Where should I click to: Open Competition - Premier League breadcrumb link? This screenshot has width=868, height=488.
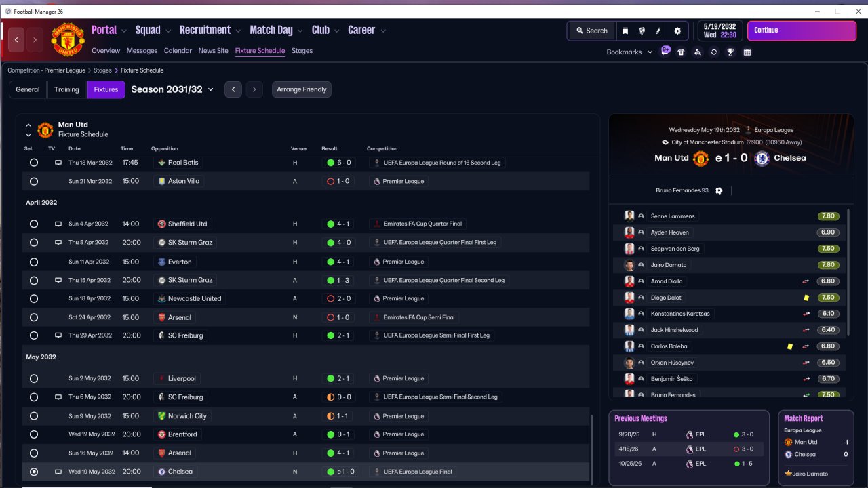point(47,70)
